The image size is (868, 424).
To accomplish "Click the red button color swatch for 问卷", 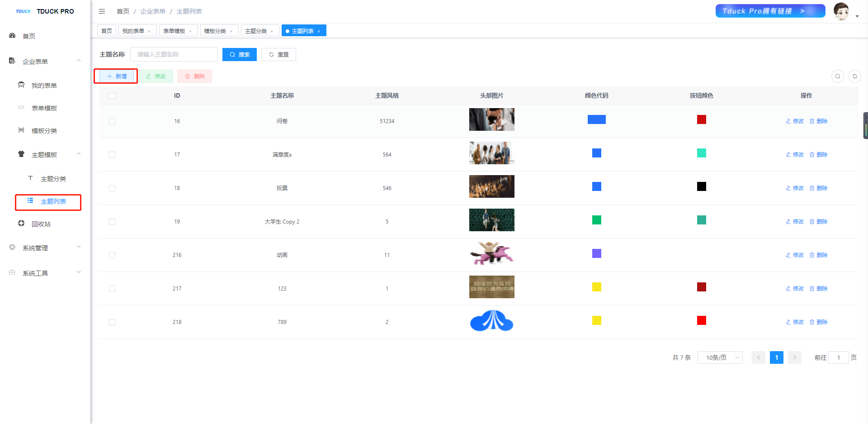I will [701, 119].
